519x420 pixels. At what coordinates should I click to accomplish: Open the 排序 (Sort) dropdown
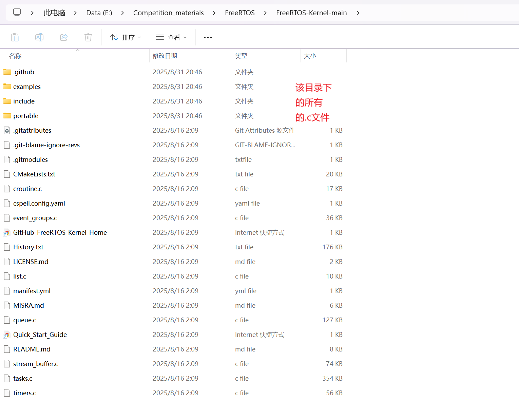click(126, 37)
